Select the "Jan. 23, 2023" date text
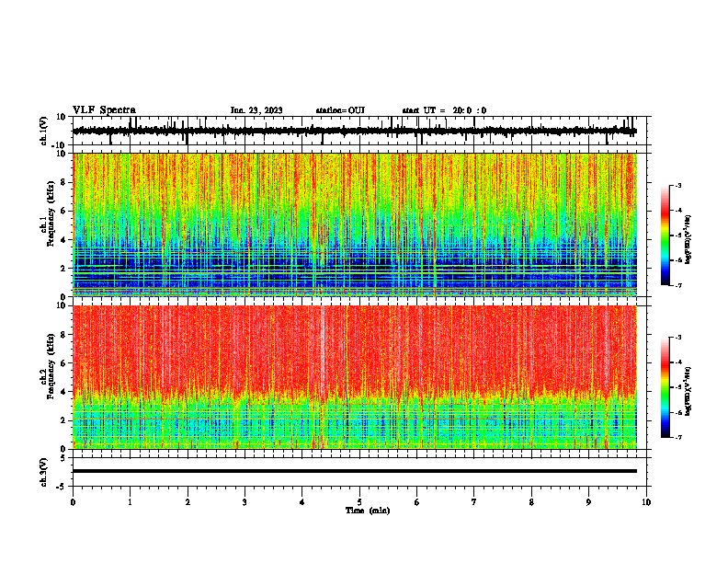Image resolution: width=728 pixels, height=563 pixels. [256, 110]
